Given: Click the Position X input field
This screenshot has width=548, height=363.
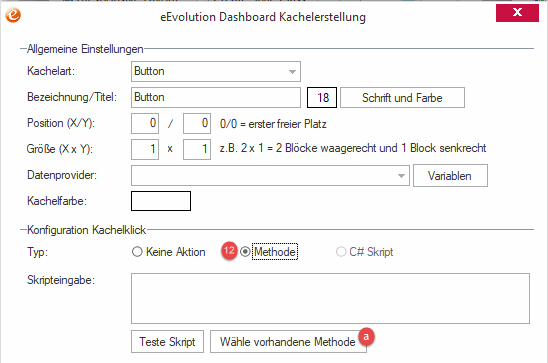Looking at the screenshot, I should click(145, 123).
